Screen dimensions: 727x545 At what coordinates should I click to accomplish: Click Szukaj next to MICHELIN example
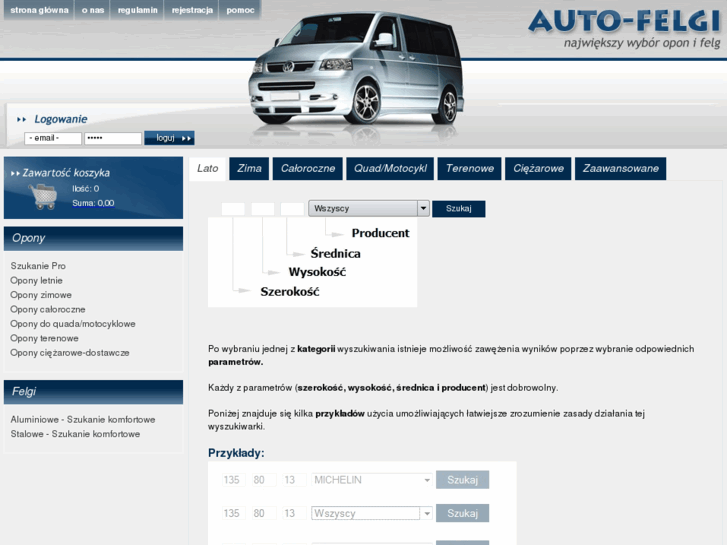[462, 480]
